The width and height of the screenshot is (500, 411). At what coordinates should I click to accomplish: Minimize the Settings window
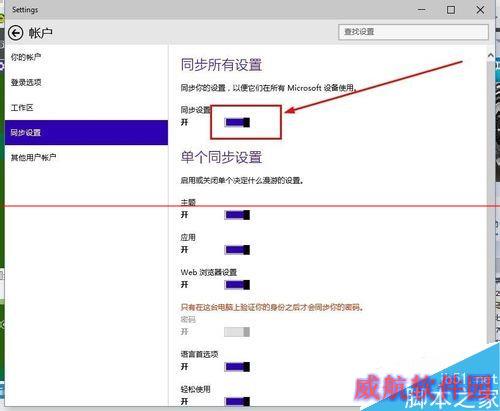coord(422,10)
